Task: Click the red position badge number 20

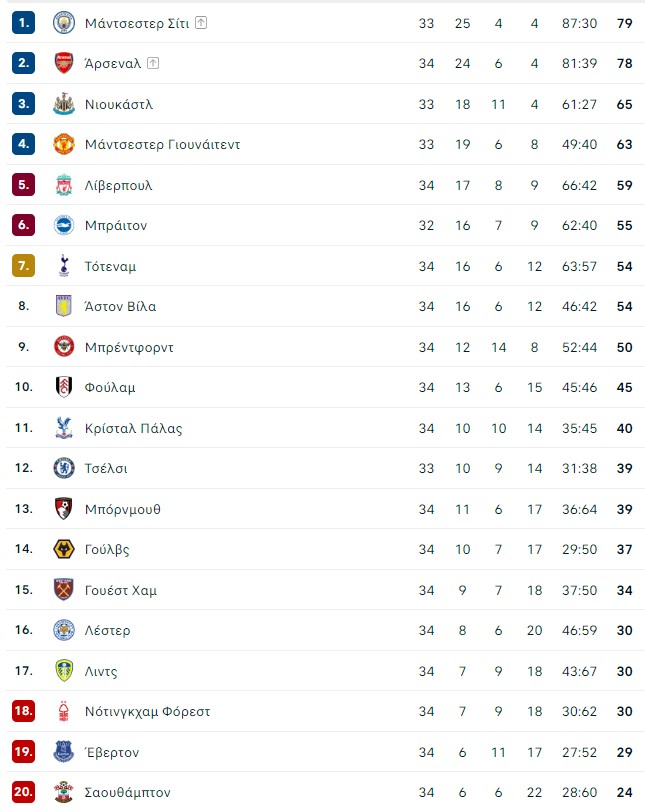Action: click(24, 792)
